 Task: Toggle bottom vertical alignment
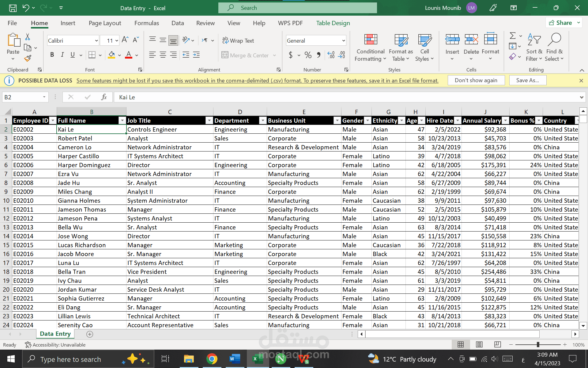173,40
